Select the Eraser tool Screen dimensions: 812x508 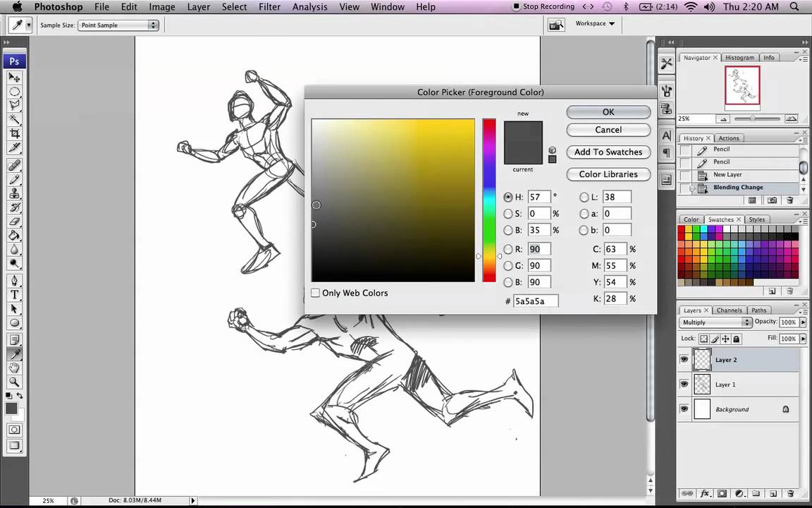(15, 222)
